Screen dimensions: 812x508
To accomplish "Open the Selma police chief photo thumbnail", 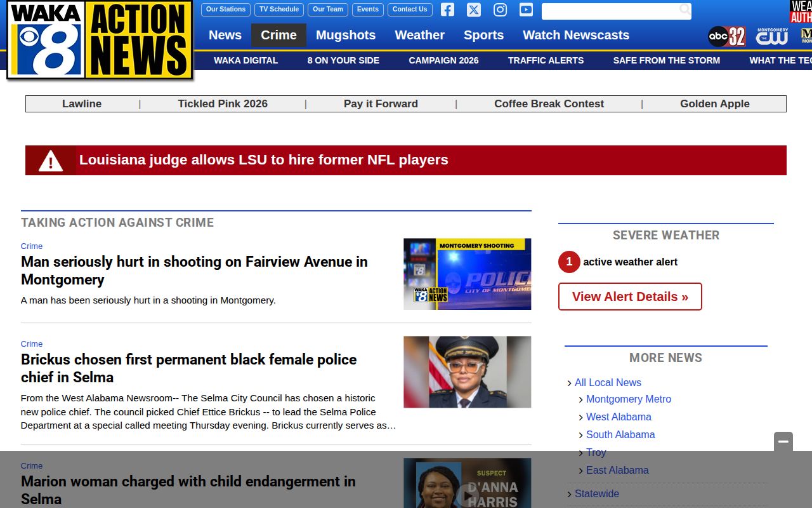I will point(468,372).
